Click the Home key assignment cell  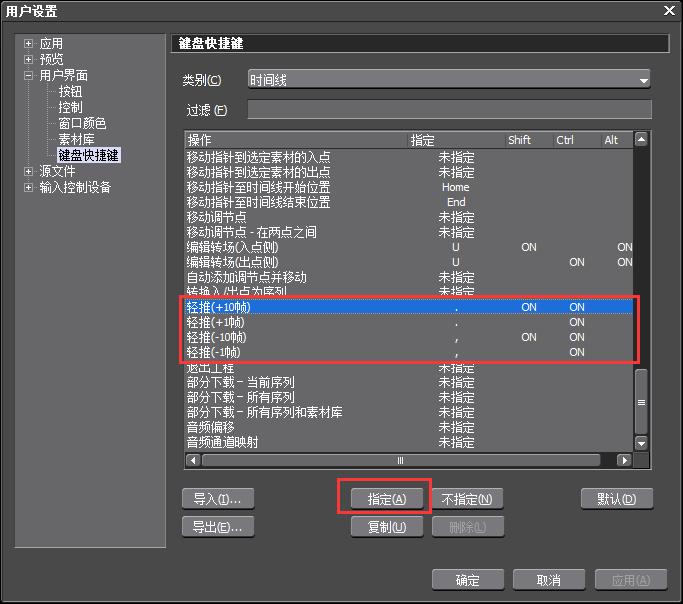tap(456, 187)
